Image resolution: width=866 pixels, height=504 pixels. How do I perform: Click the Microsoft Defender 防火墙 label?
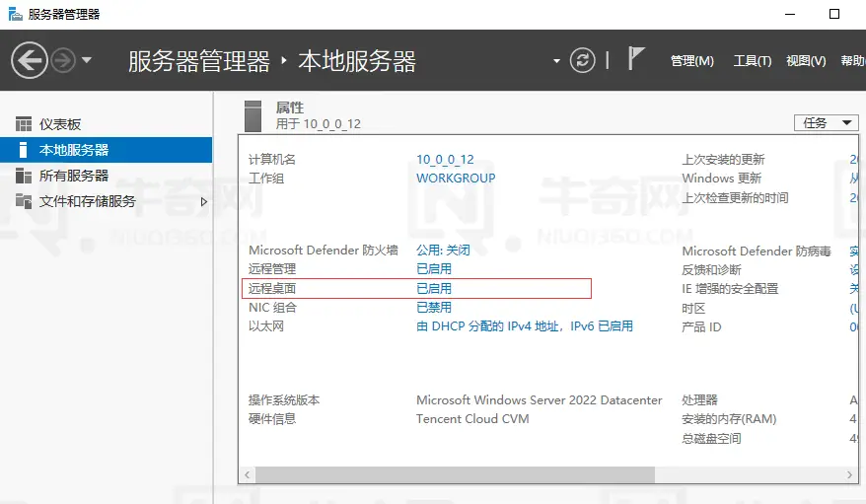pyautogui.click(x=324, y=251)
